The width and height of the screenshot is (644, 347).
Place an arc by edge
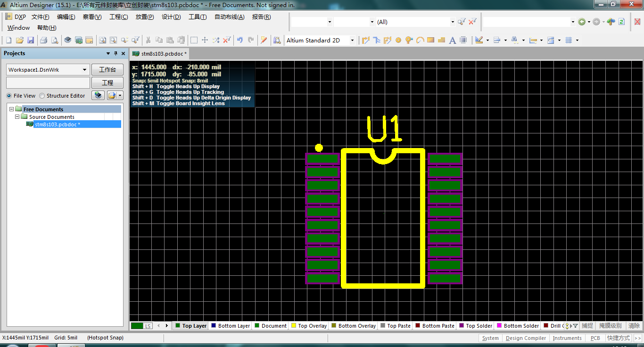[420, 40]
